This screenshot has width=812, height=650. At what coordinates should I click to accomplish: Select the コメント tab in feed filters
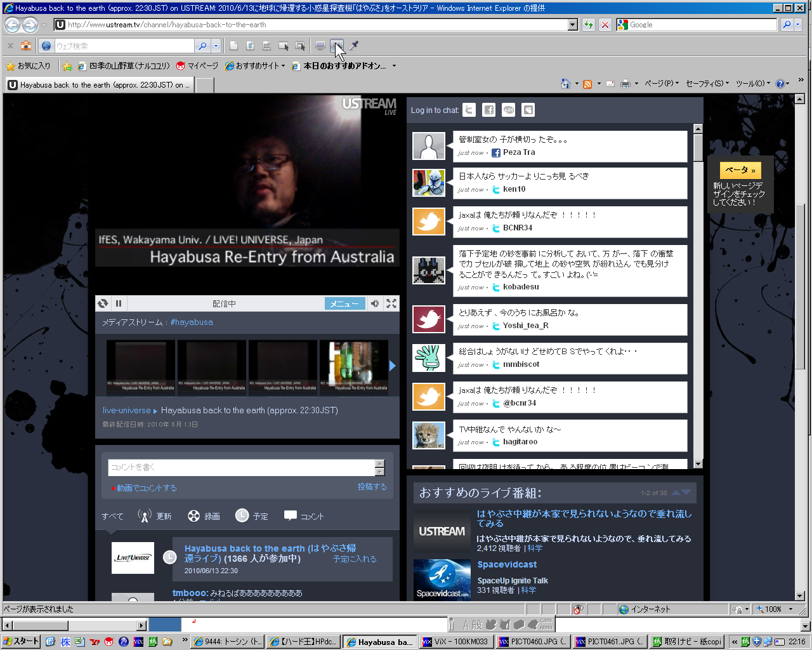(304, 516)
